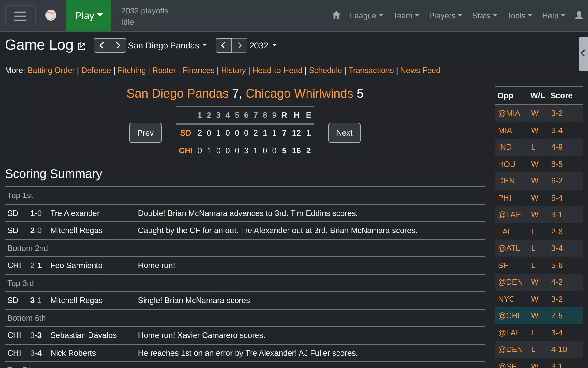Viewport: 588px width, 368px height.
Task: Expand the San Diego Pandas team selector
Action: coord(168,45)
